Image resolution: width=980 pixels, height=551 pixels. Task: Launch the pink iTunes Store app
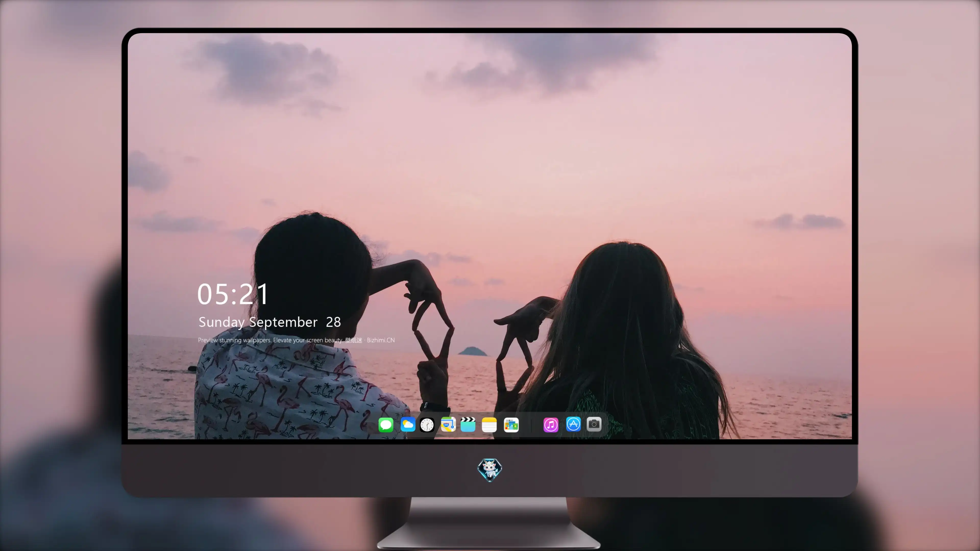tap(551, 425)
